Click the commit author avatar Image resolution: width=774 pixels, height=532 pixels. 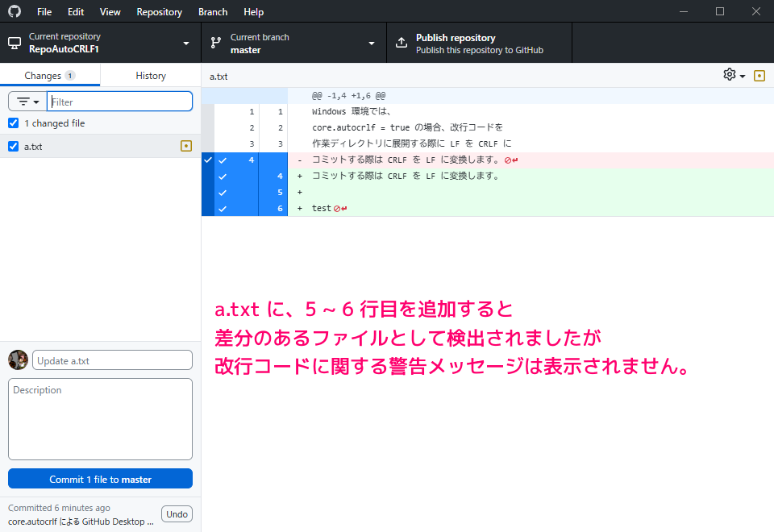coord(18,360)
